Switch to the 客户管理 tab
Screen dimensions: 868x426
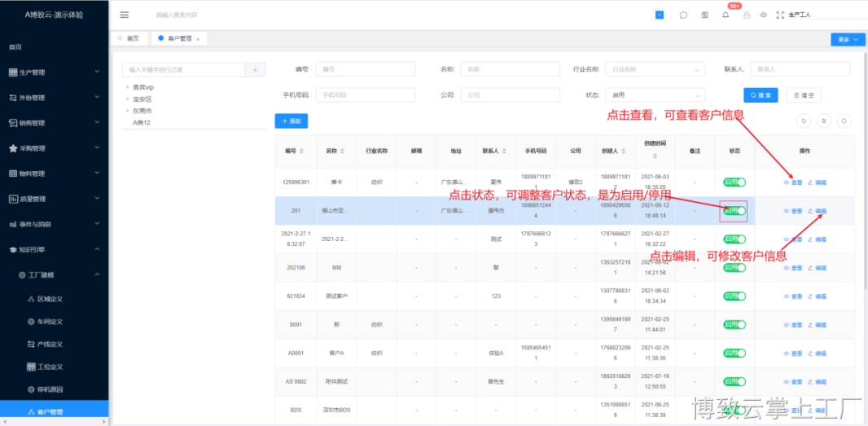click(179, 39)
